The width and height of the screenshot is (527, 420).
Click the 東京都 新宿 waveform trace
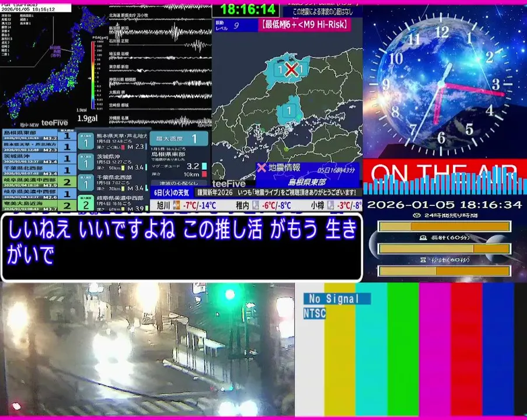[160, 69]
